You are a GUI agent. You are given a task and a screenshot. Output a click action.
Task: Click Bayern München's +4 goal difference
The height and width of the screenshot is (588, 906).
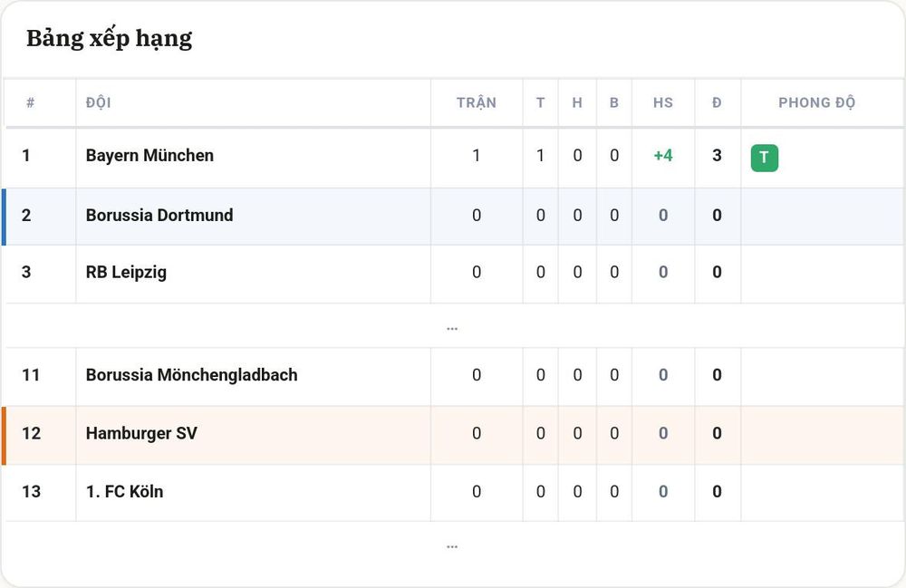pos(663,155)
